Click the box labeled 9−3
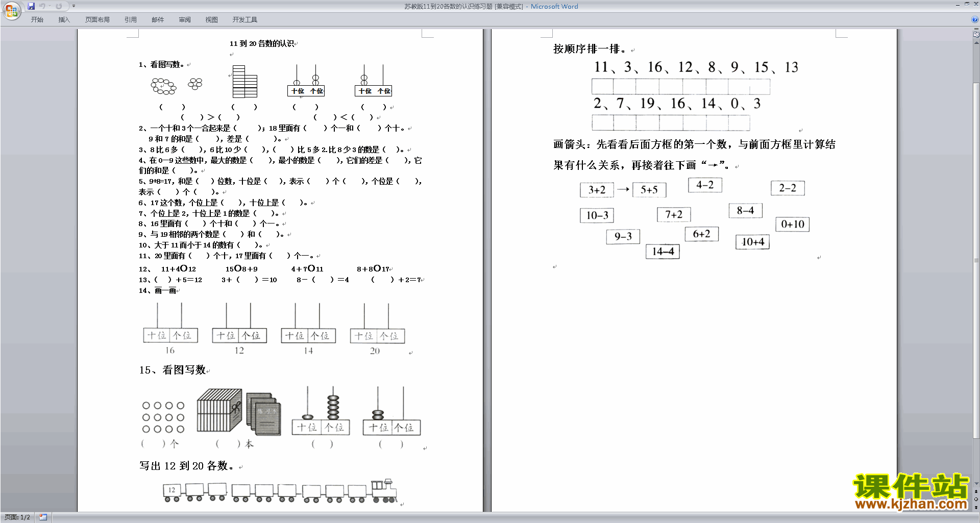The width and height of the screenshot is (980, 523). [623, 236]
